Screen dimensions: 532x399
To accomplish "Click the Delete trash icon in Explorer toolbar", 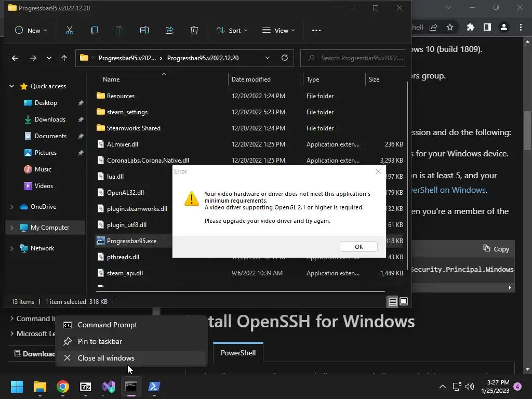I will click(x=194, y=31).
